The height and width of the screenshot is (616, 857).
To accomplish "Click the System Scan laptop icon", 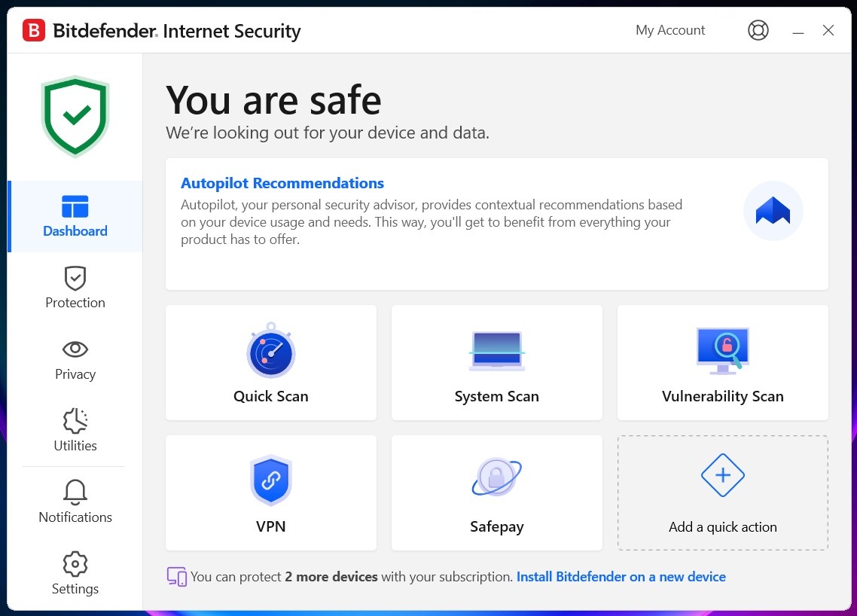I will [497, 351].
